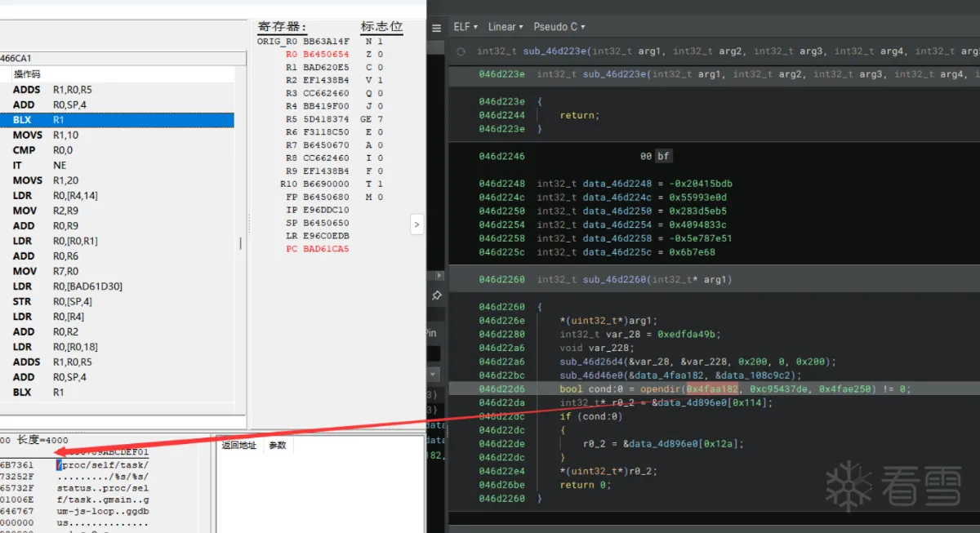Image resolution: width=980 pixels, height=533 pixels.
Task: Click the pin icon in sidebar
Action: pyautogui.click(x=437, y=295)
